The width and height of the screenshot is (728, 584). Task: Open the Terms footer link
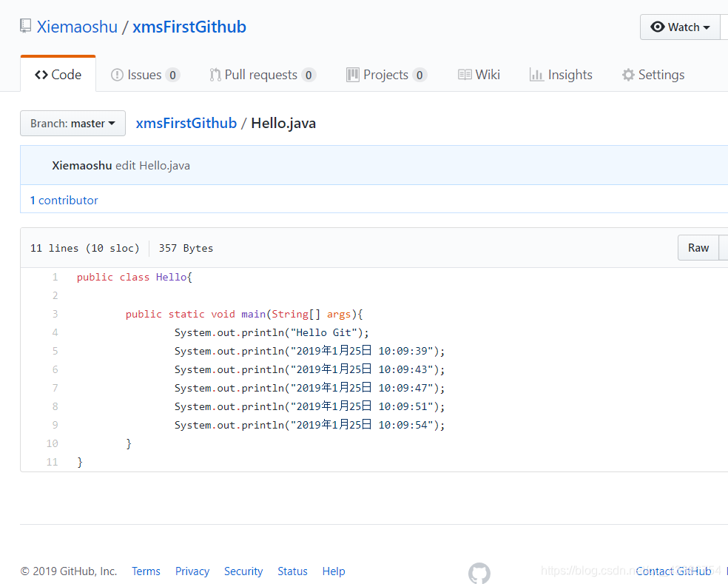click(146, 571)
